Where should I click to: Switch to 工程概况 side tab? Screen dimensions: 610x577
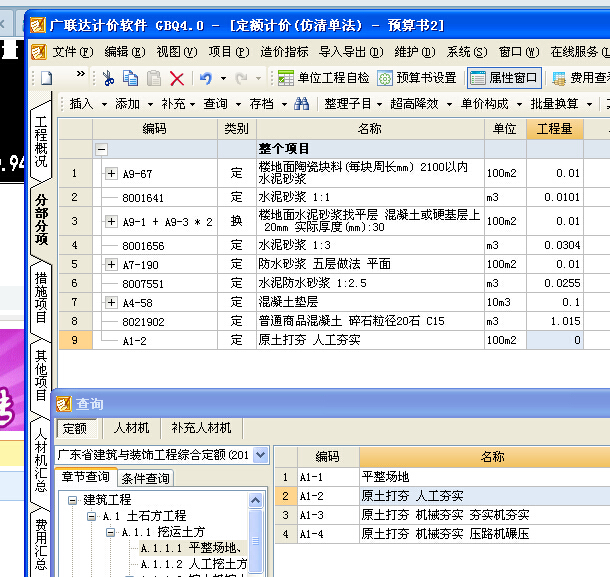[x=41, y=142]
